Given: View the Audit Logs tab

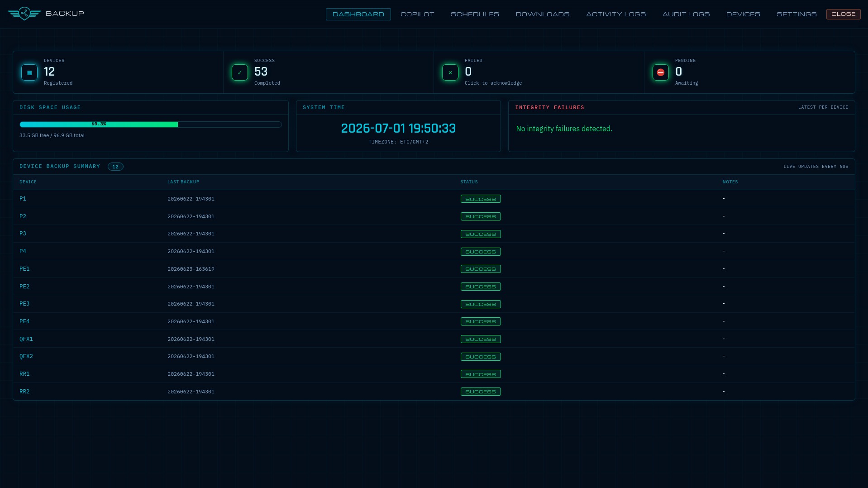Looking at the screenshot, I should (686, 14).
